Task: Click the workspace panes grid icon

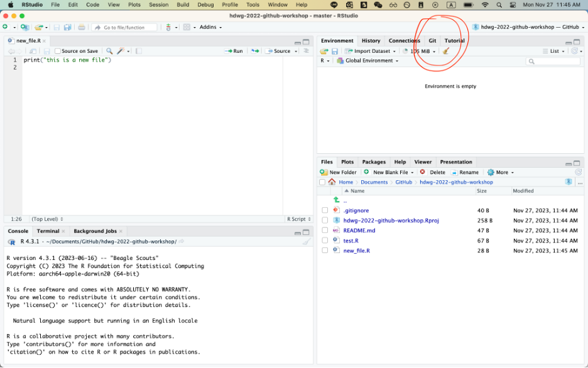Action: [x=187, y=27]
